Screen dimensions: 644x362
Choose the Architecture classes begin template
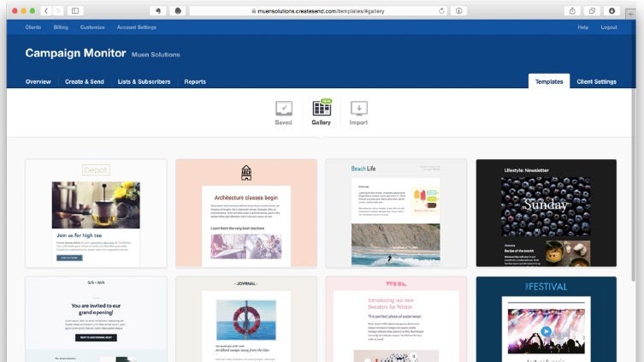(x=246, y=213)
